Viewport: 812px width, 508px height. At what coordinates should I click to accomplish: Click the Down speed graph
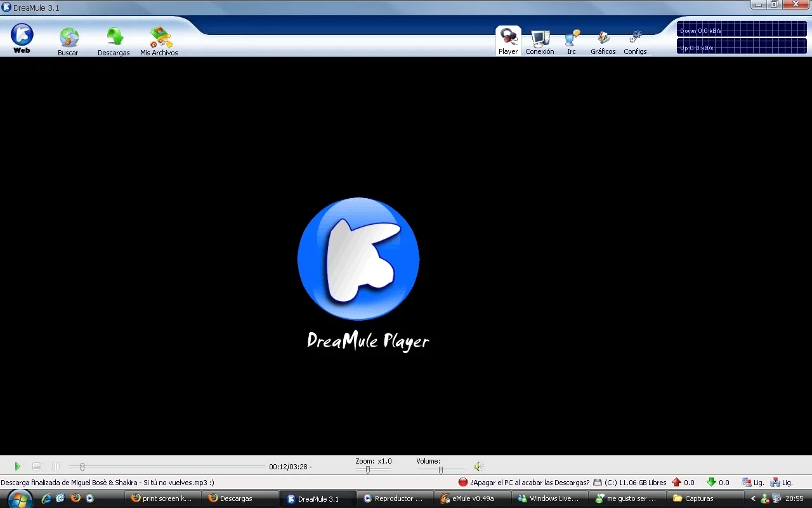pos(742,29)
